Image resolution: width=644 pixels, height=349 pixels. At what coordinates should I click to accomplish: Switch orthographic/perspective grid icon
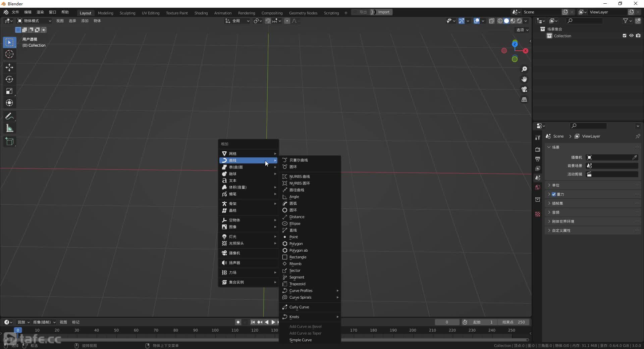click(524, 100)
